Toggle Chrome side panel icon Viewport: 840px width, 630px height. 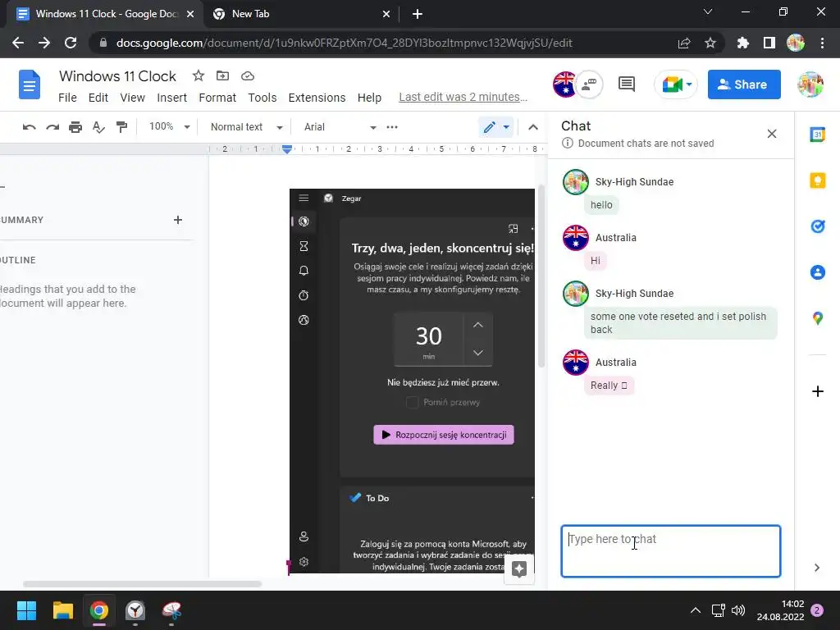coord(769,43)
